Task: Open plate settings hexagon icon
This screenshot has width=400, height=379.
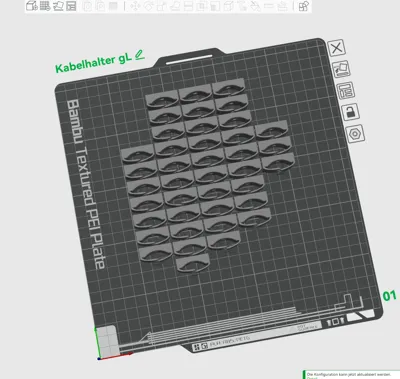Action: pos(355,134)
